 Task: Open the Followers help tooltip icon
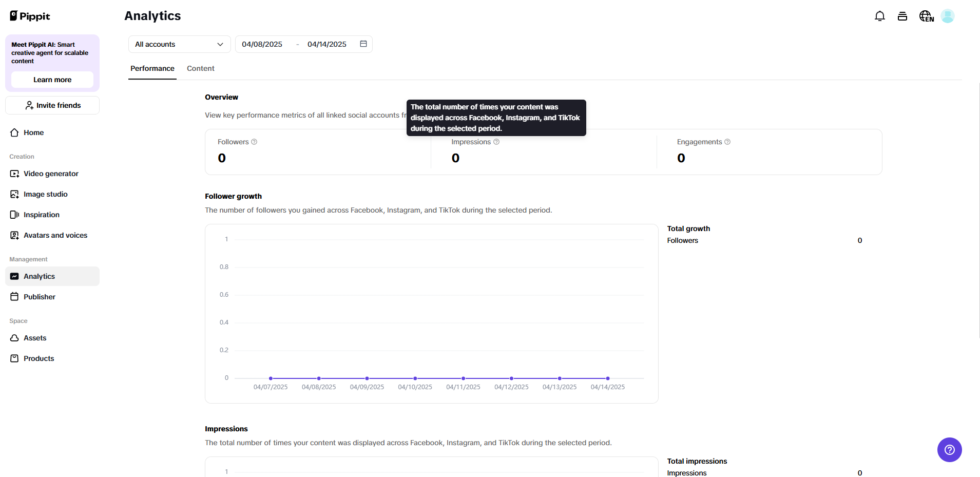pos(254,142)
